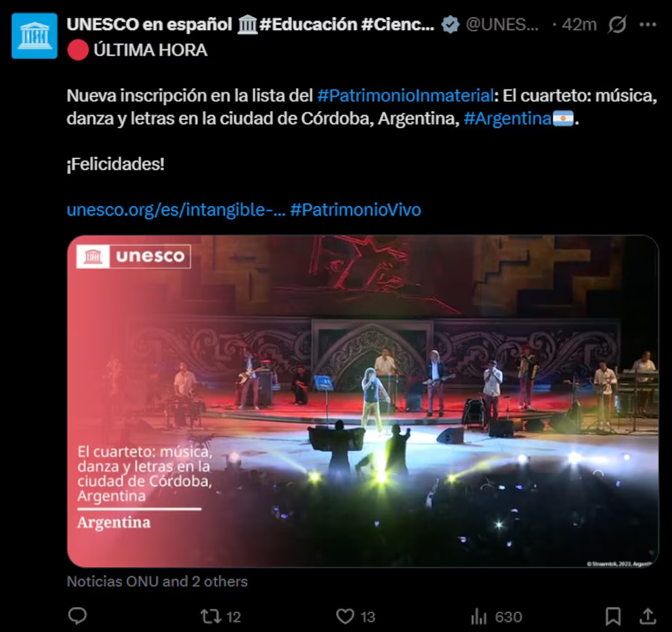Follow the unesco.org/es/intangible link
Viewport: 672px width, 632px height.
tap(175, 210)
